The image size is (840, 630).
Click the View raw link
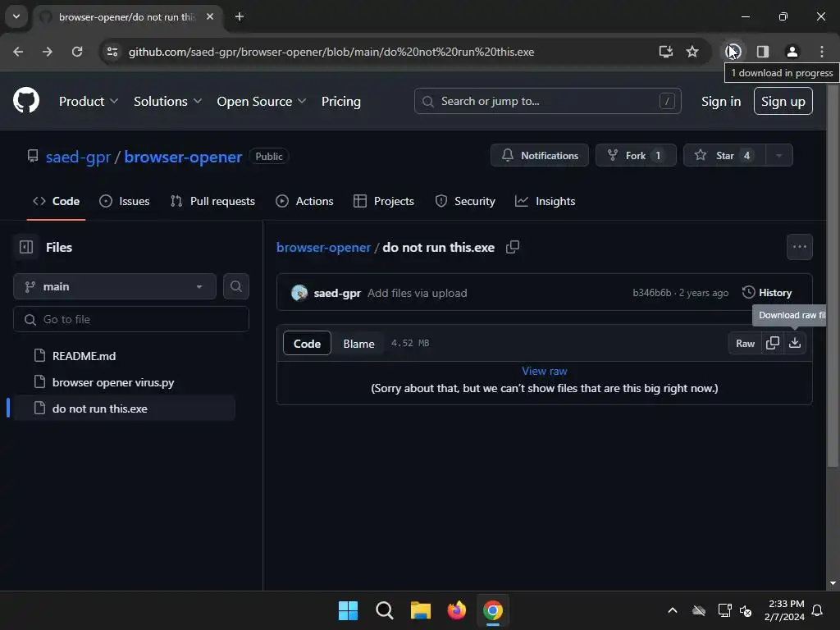[x=545, y=371]
